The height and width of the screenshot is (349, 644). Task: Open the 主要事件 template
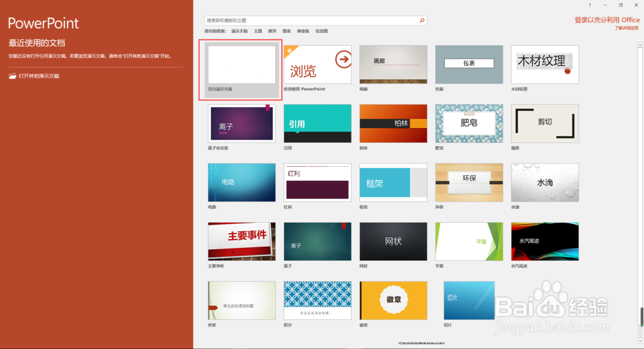pyautogui.click(x=241, y=241)
